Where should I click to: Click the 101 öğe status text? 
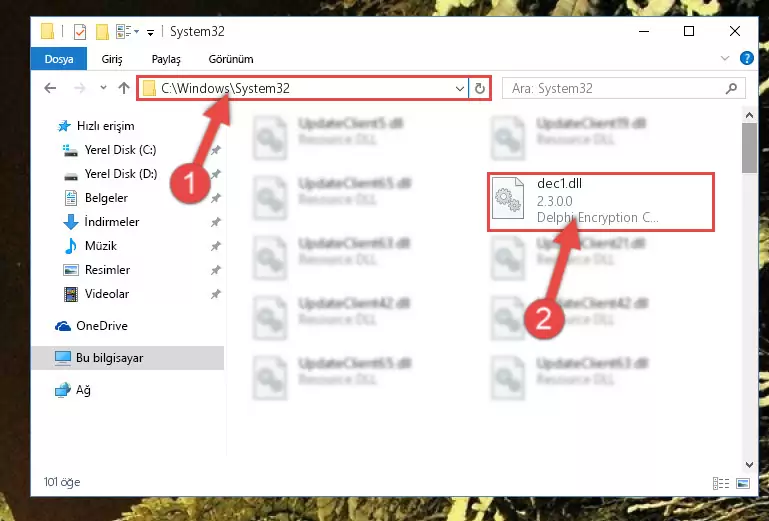(x=62, y=482)
